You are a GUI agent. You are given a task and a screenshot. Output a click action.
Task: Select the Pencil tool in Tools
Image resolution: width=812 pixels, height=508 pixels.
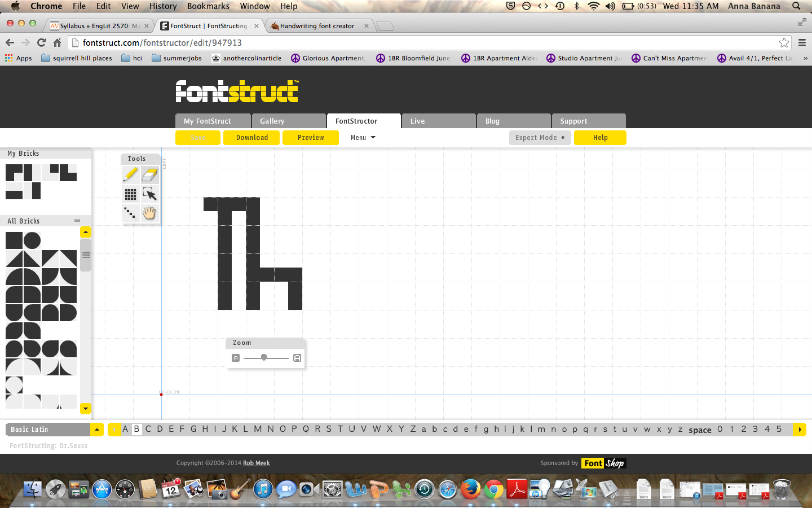coord(130,175)
